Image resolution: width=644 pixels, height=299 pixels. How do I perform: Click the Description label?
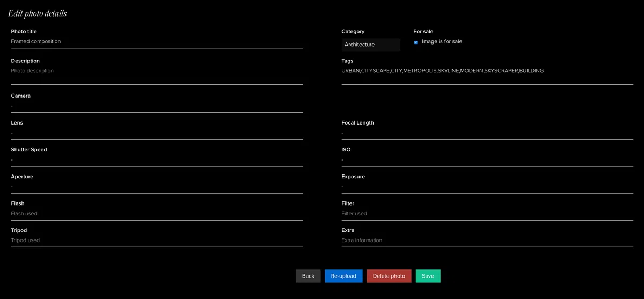coord(25,61)
